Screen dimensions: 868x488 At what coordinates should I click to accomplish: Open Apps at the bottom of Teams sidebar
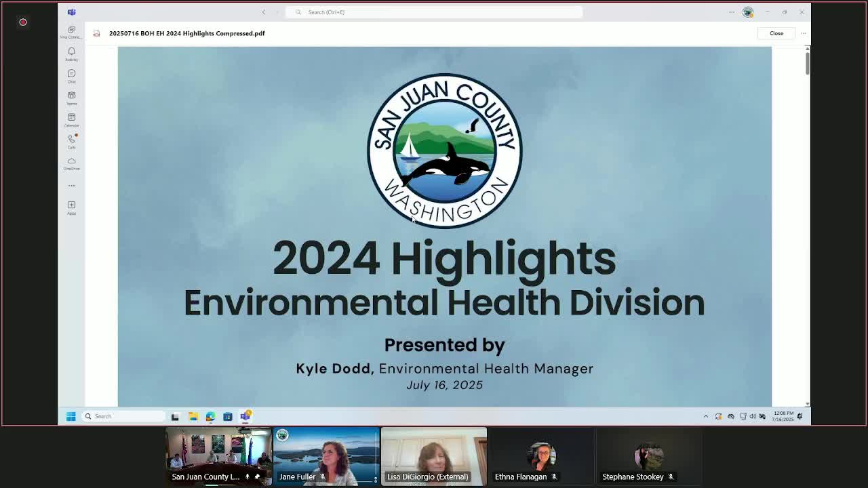(71, 206)
